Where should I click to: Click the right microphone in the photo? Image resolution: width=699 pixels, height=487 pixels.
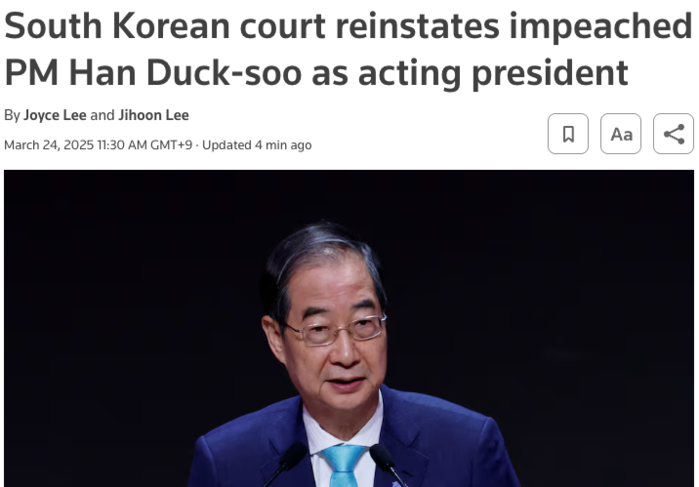click(387, 465)
